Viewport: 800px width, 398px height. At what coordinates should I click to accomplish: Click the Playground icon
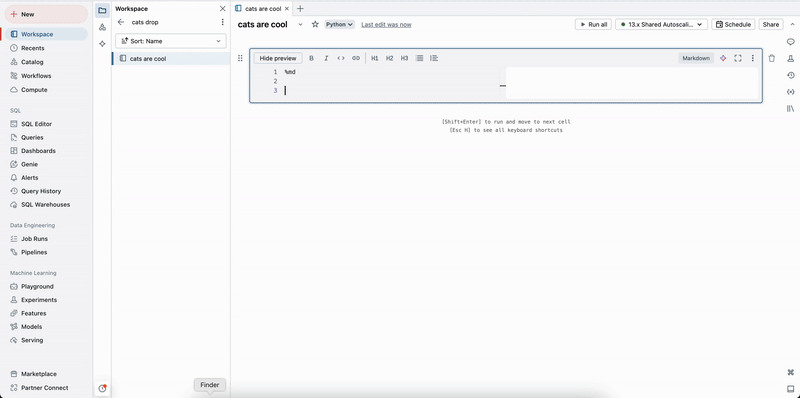(14, 286)
